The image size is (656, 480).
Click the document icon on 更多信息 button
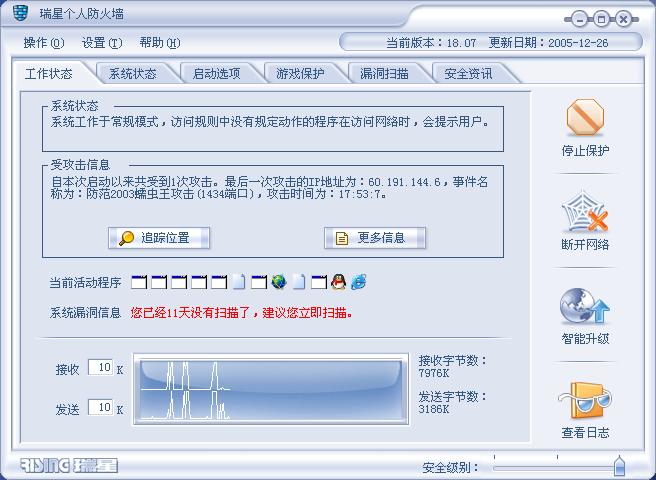pyautogui.click(x=342, y=239)
